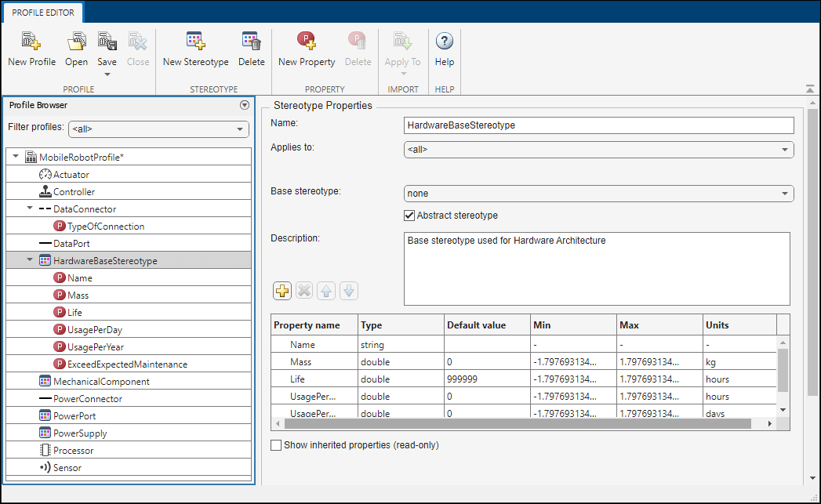Add a New Property

click(x=306, y=47)
